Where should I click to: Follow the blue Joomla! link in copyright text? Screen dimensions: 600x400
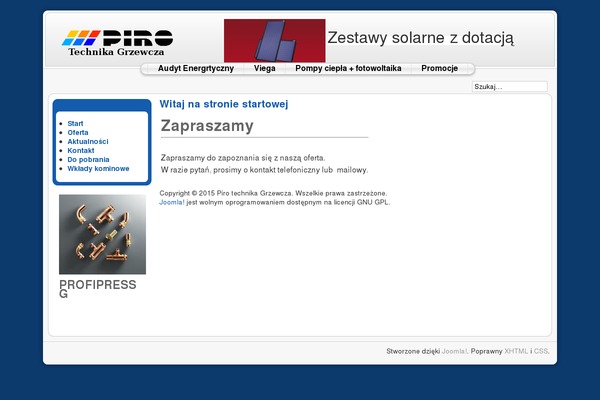tap(172, 202)
